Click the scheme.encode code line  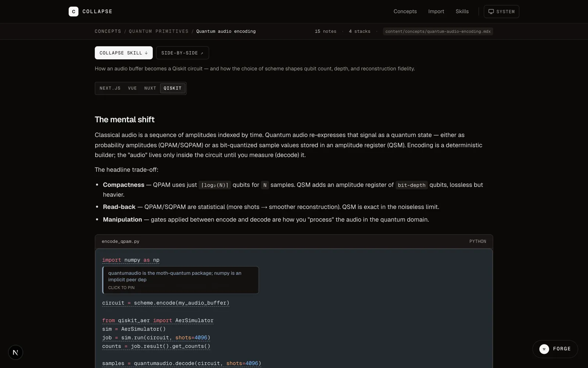point(166,303)
